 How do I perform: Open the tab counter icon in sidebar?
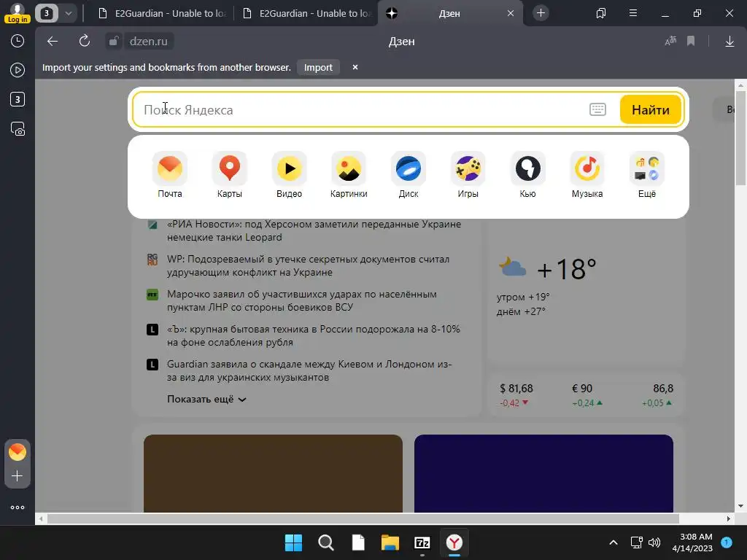tap(18, 99)
